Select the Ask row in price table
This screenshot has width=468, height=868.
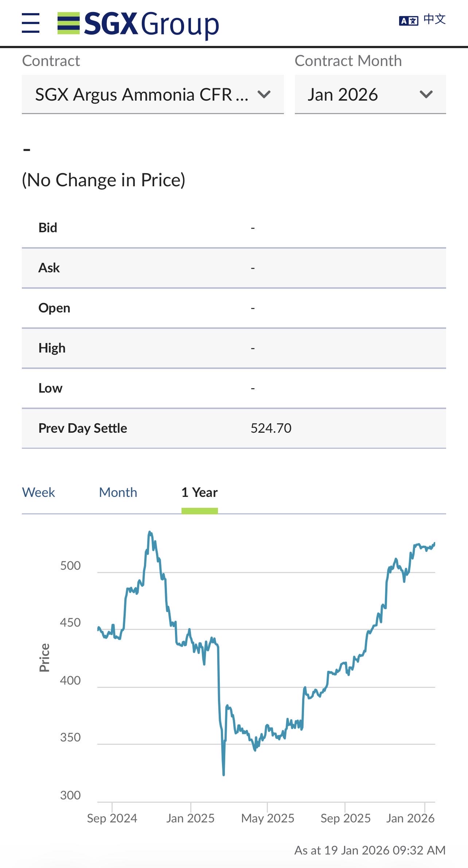coord(49,268)
